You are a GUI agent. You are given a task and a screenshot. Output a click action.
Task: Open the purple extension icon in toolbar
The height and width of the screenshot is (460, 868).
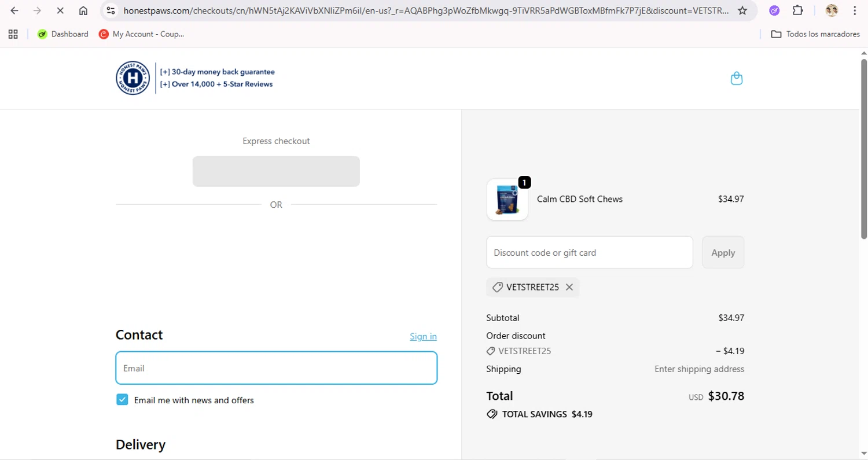[774, 10]
